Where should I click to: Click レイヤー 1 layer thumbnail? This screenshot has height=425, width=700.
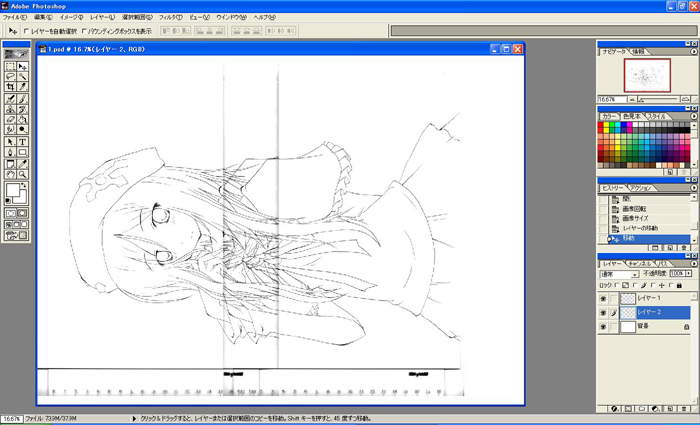coord(627,298)
